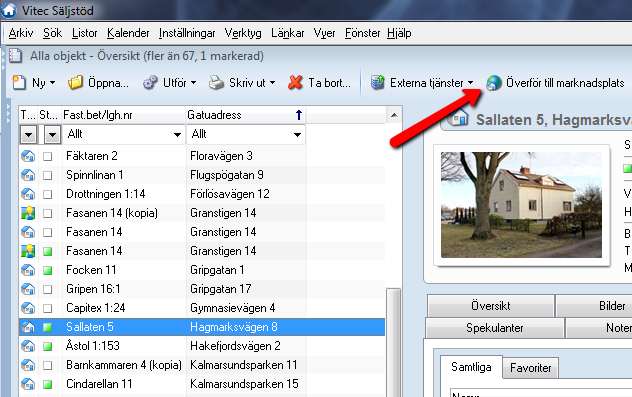
Task: Click the scroll up arrow of object list
Action: (x=394, y=115)
